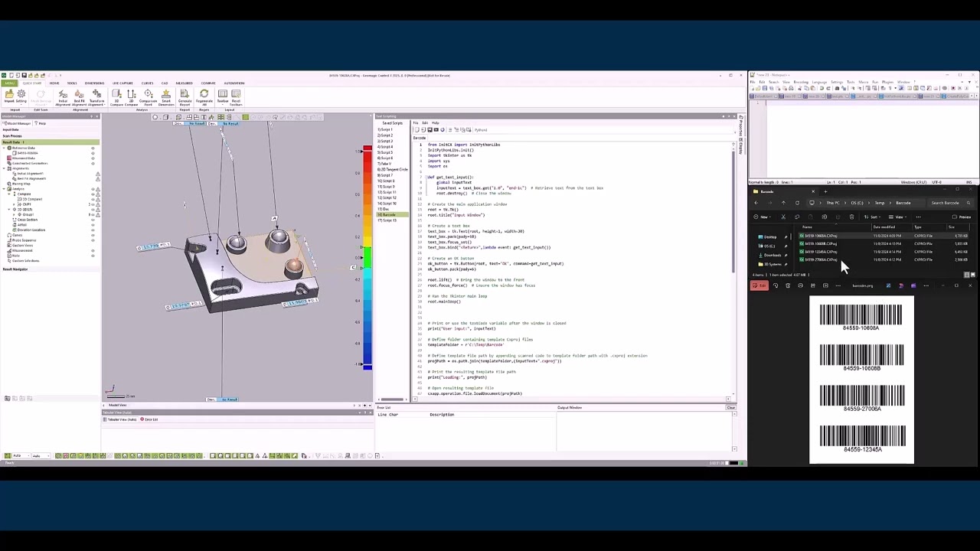Click Regenerate All icon
Viewport: 980px width, 551px height.
(x=204, y=98)
